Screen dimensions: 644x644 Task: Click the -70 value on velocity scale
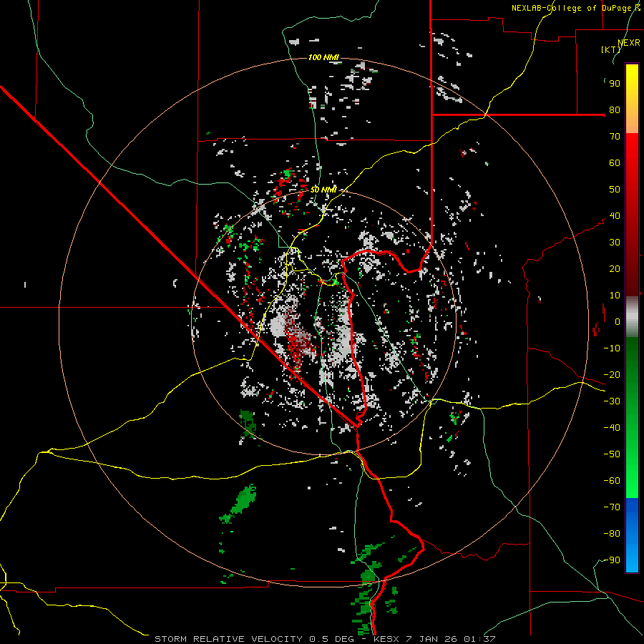click(x=612, y=507)
